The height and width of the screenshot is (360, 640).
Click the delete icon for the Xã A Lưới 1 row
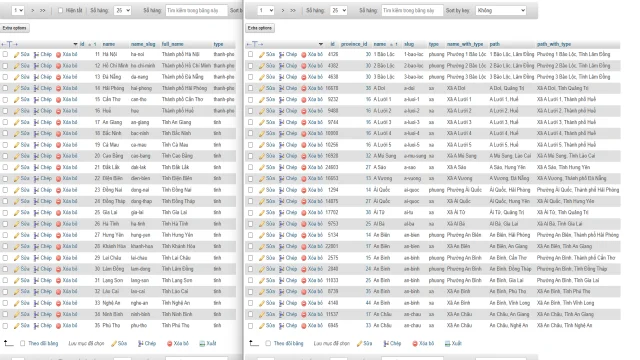click(x=304, y=100)
